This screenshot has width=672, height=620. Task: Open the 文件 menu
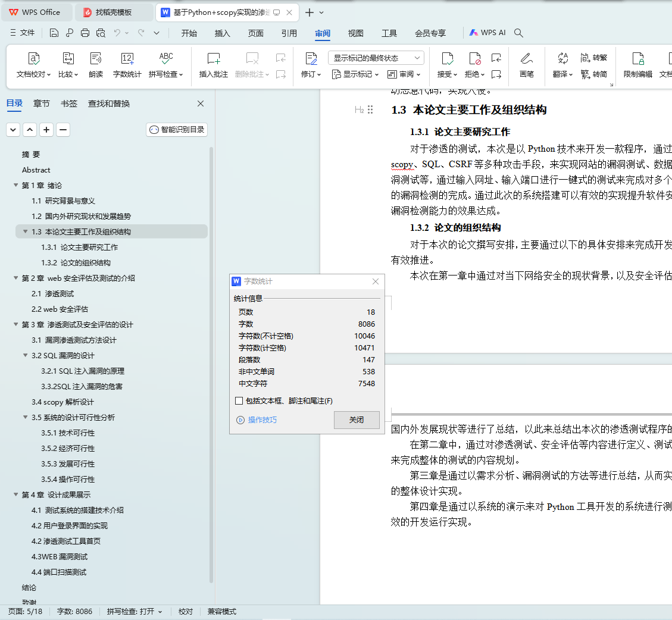[22, 33]
